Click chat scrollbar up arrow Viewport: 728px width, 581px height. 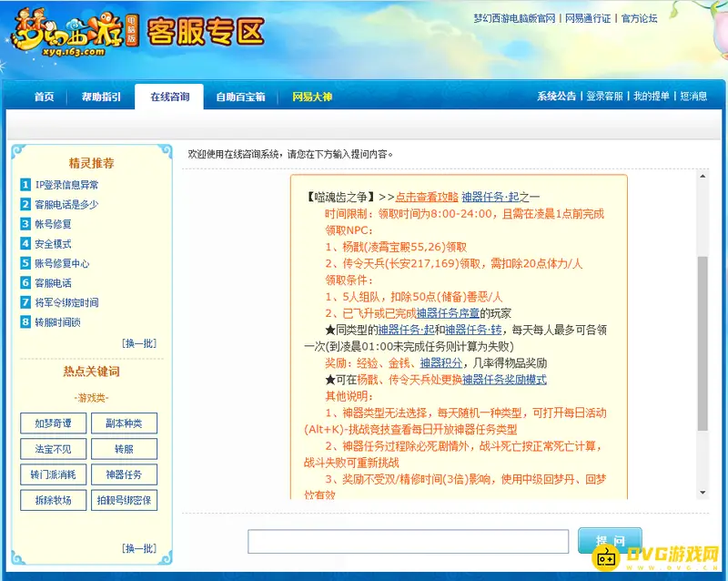703,176
